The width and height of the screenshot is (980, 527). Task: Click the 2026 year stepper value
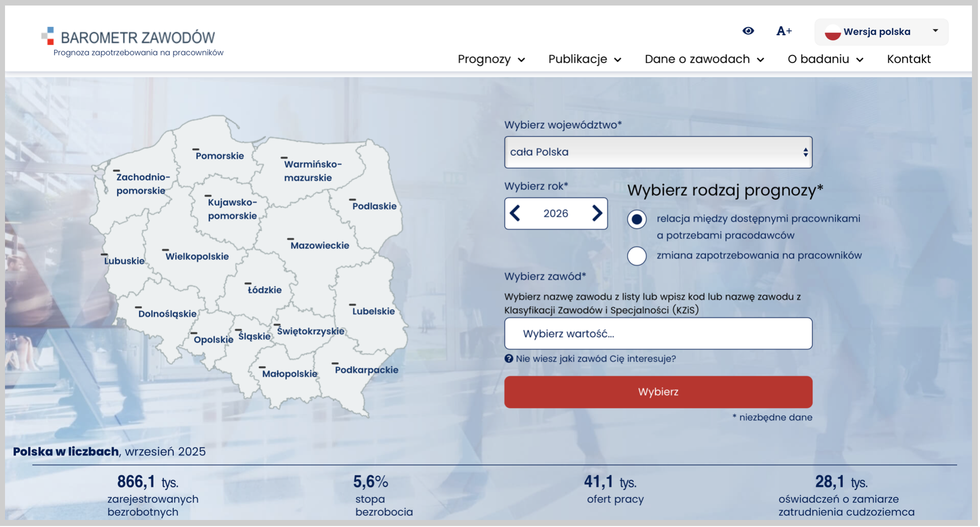556,213
